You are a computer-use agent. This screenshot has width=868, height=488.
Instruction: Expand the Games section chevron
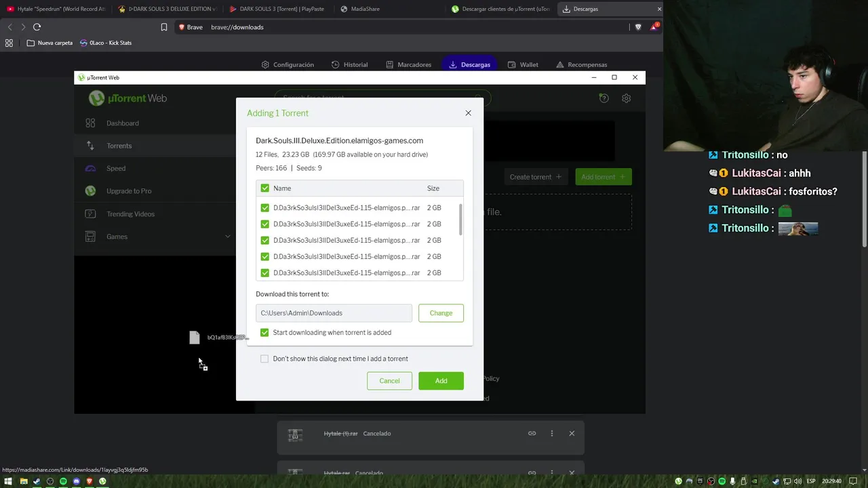click(x=228, y=237)
